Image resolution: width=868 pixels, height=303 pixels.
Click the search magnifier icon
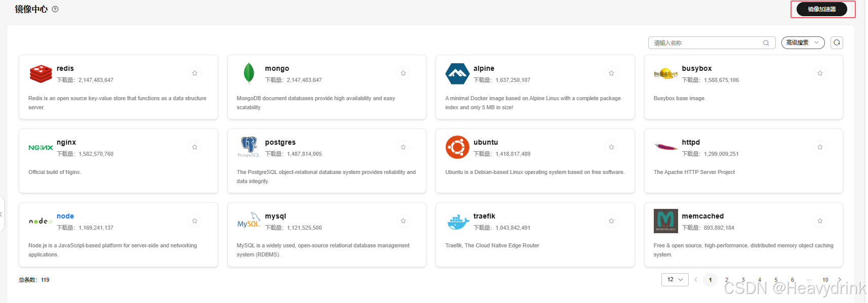pos(766,43)
